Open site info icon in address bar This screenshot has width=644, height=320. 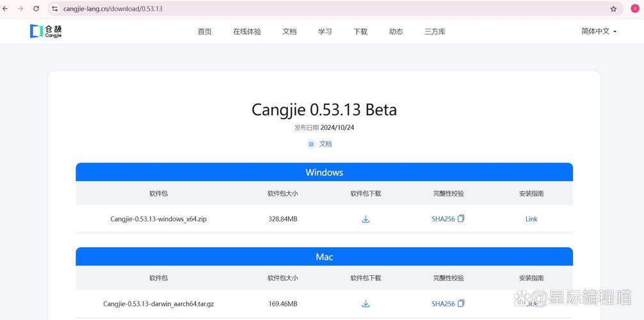[55, 9]
